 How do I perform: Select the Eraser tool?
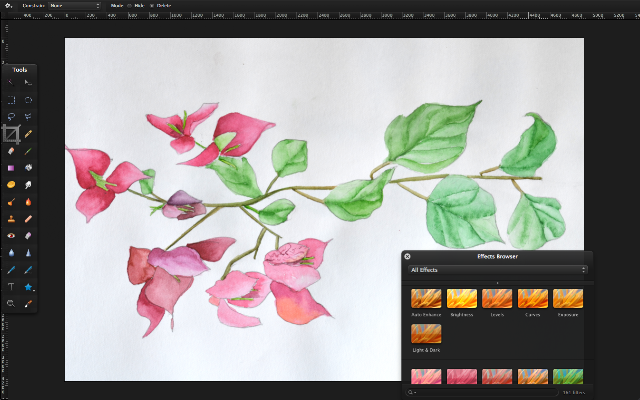click(x=11, y=151)
